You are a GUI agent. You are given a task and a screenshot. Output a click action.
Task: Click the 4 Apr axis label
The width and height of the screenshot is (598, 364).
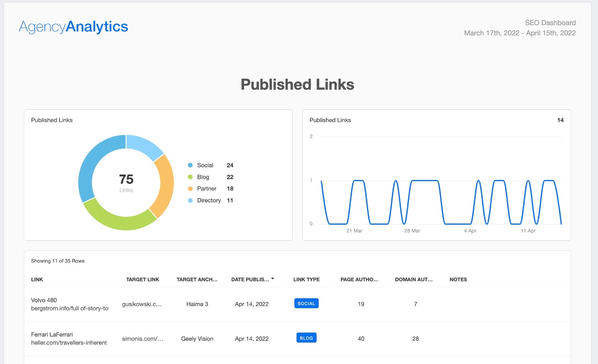tap(470, 231)
